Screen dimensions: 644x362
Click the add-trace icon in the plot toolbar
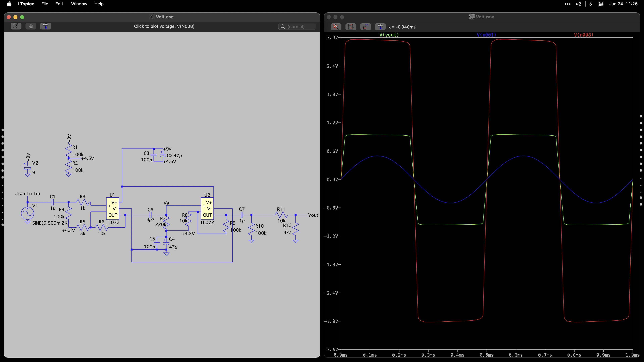pos(365,27)
